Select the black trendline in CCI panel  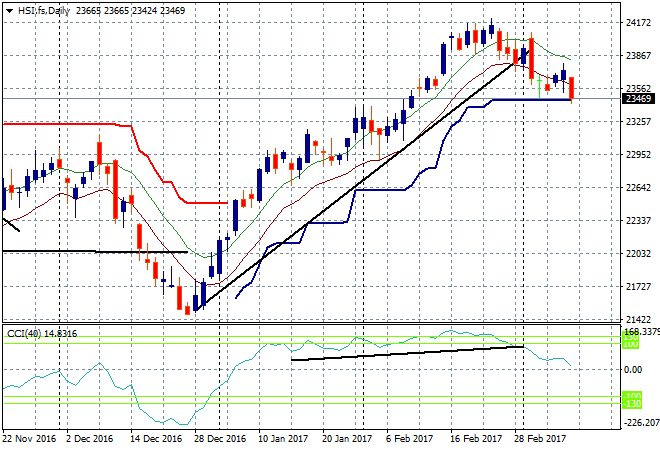tap(407, 353)
